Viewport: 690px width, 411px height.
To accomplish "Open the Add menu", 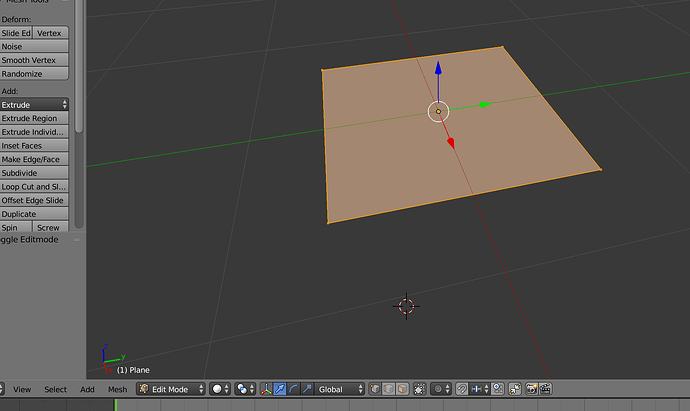I will pos(87,389).
